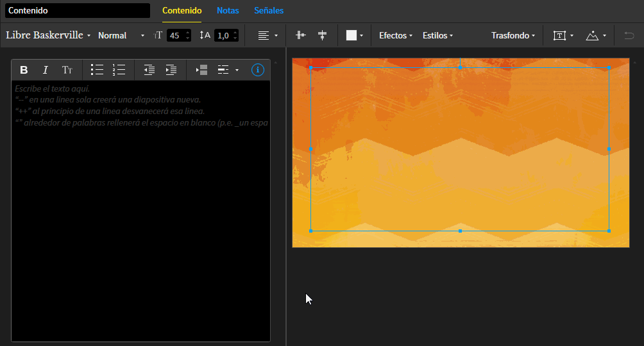Insert a numbered list
Viewport: 644px width, 346px height.
click(119, 70)
